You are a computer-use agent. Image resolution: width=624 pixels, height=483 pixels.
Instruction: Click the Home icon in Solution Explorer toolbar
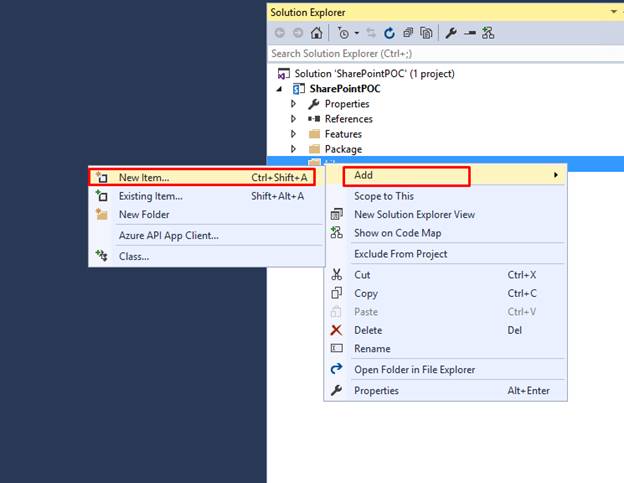317,33
